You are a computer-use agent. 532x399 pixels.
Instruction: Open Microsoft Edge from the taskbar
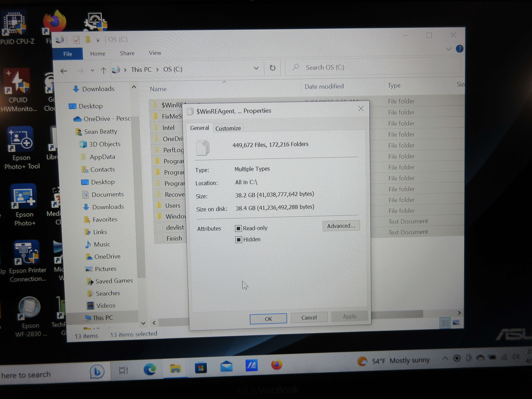point(150,369)
